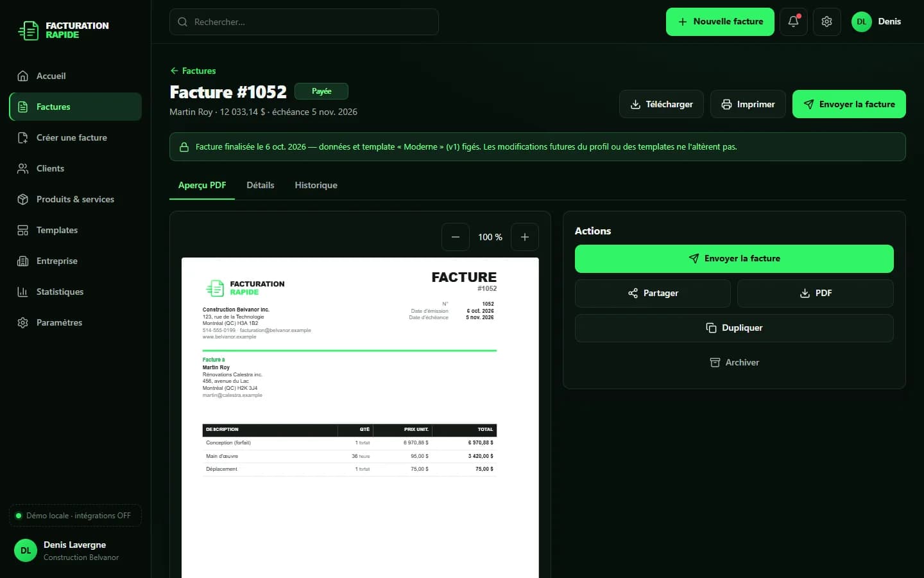Switch to the Détails tab
Screen dimensions: 924x578
[x=261, y=185]
